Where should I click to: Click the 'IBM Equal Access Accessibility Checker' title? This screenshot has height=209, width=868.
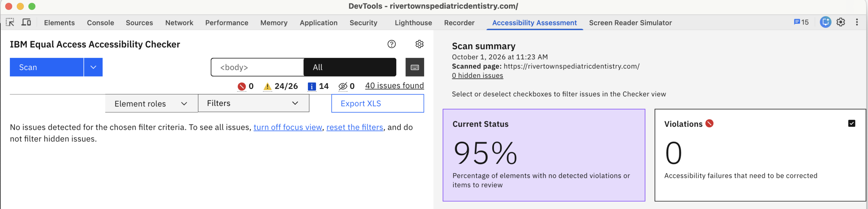pyautogui.click(x=95, y=44)
